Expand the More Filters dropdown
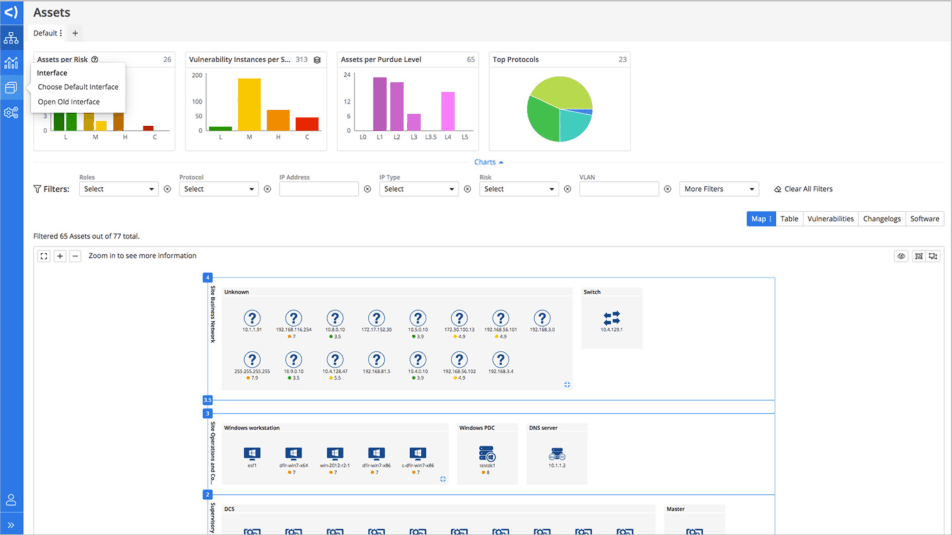Image resolution: width=952 pixels, height=535 pixels. click(x=718, y=189)
